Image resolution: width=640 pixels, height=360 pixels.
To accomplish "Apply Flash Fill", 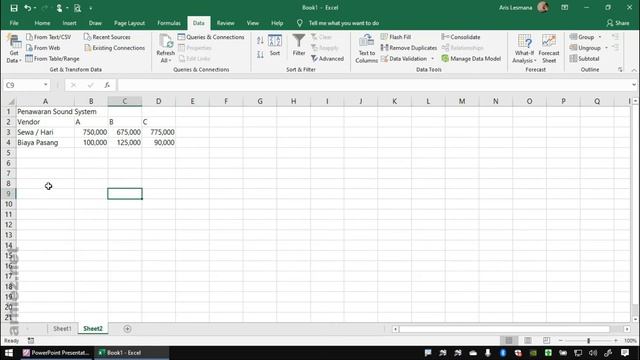I will 396,37.
